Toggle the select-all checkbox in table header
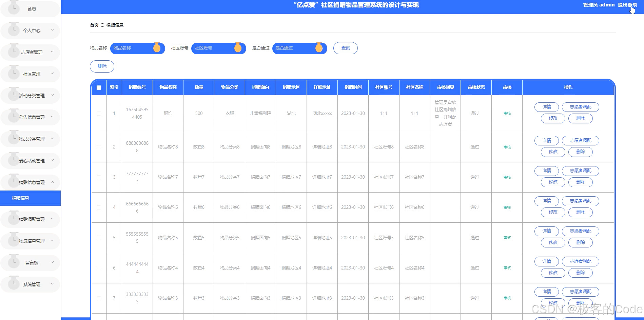644x320 pixels. click(99, 87)
